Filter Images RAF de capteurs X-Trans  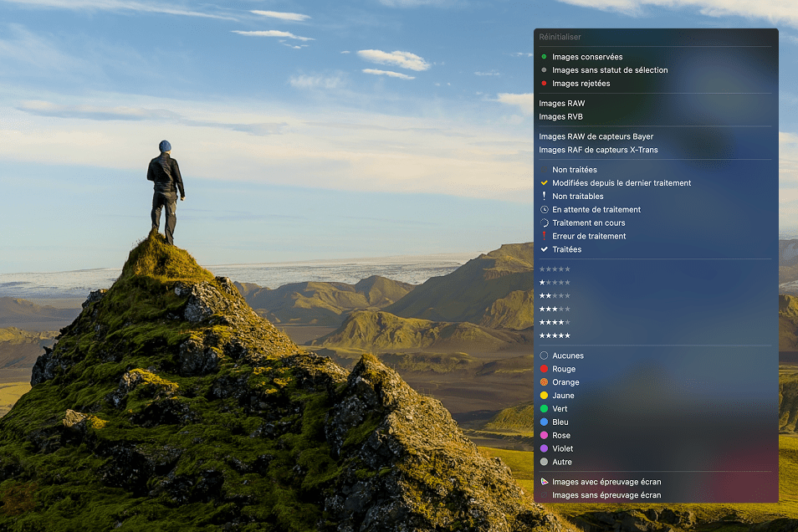point(598,150)
